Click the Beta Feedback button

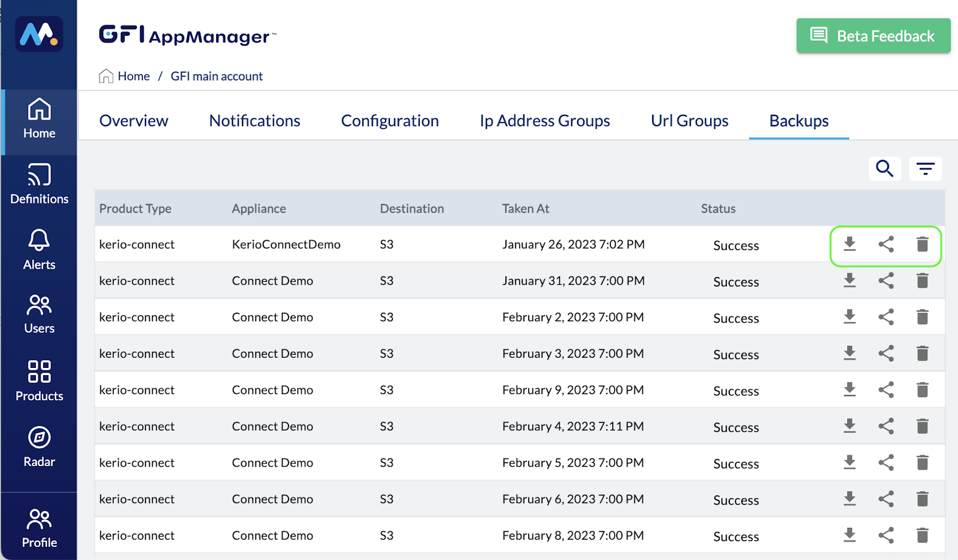coord(874,36)
